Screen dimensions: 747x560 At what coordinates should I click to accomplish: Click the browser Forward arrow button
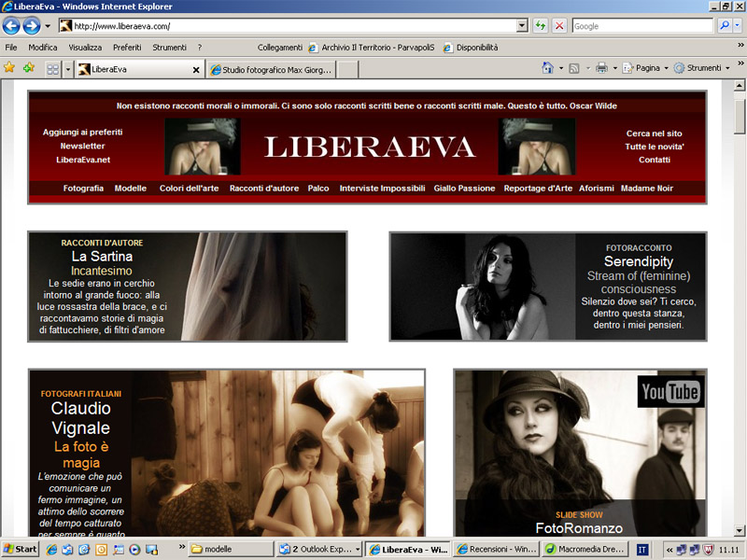32,26
